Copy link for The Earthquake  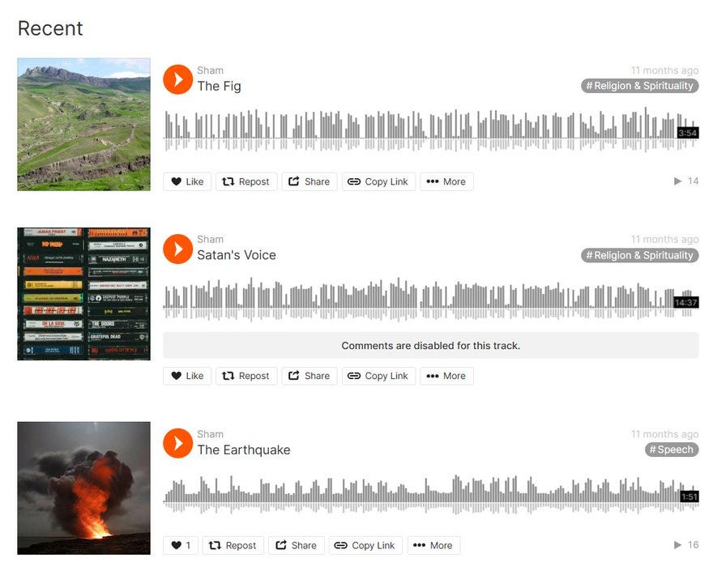pyautogui.click(x=365, y=545)
